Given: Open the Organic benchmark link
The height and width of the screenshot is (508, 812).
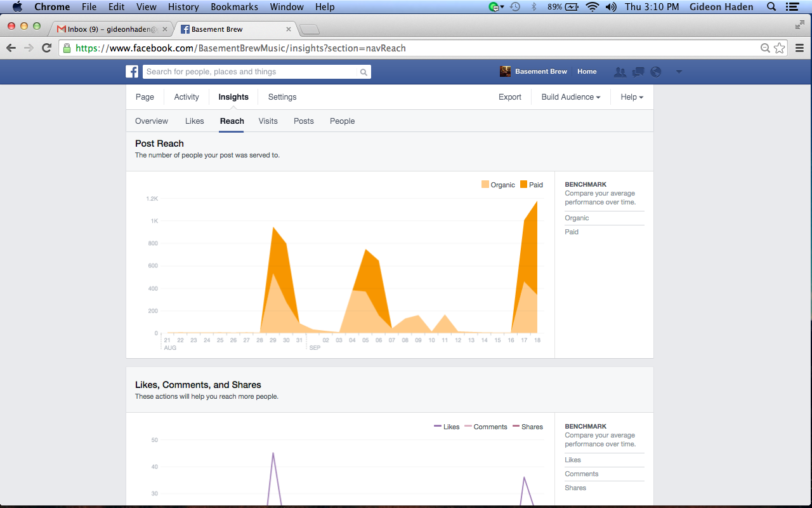Looking at the screenshot, I should tap(576, 218).
